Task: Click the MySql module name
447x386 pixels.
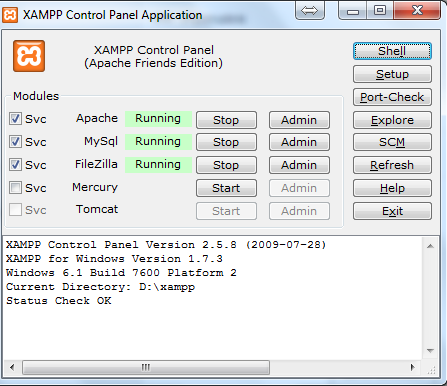Action: click(x=101, y=142)
